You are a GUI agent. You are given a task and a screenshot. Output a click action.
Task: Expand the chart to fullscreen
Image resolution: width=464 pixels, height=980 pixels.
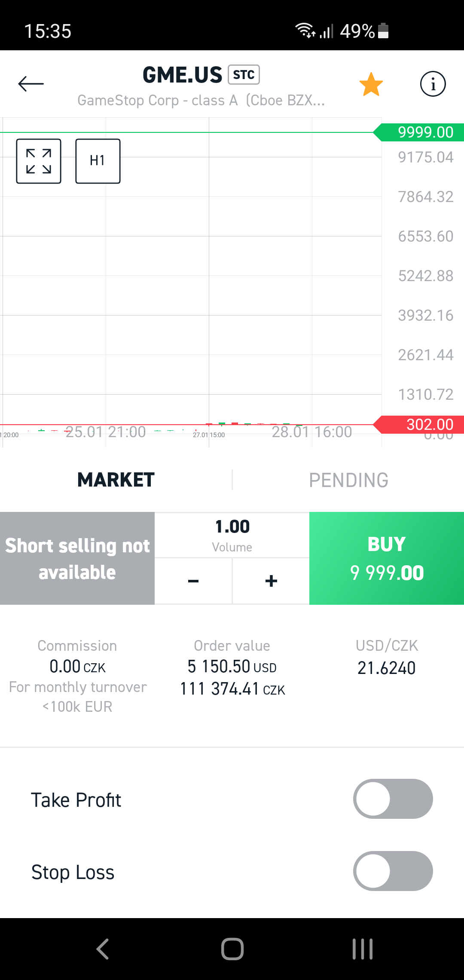coord(39,161)
